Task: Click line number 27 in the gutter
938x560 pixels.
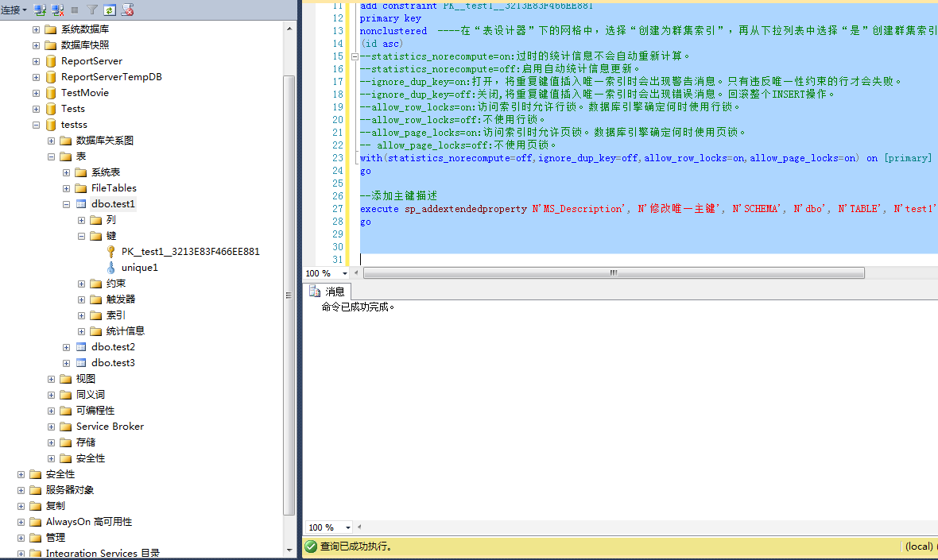Action: [x=338, y=209]
